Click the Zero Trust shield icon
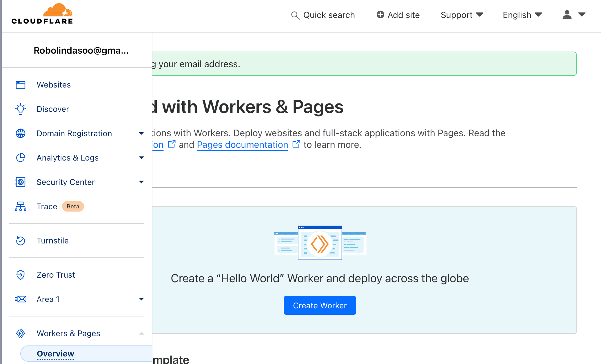This screenshot has height=364, width=601. (x=21, y=275)
